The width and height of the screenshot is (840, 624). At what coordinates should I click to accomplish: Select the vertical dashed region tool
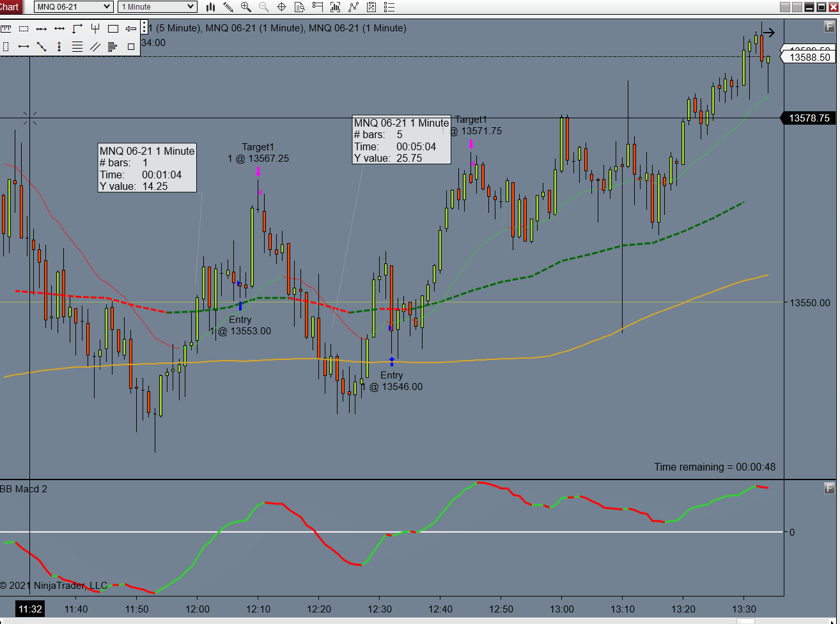click(x=6, y=47)
